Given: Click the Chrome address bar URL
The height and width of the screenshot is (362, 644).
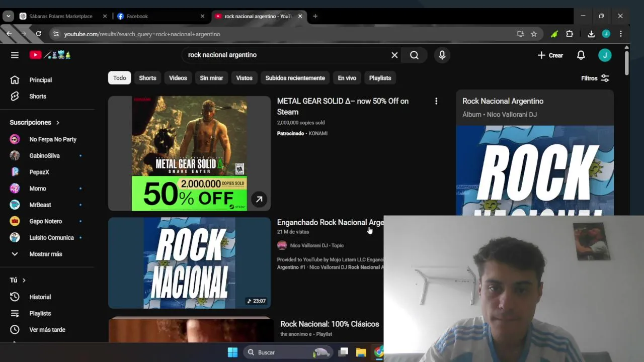Looking at the screenshot, I should (x=142, y=34).
